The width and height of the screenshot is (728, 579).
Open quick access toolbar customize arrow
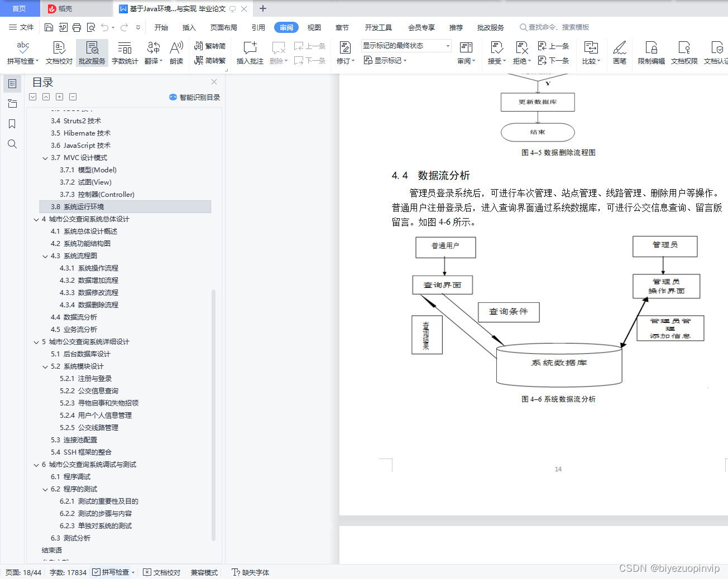pos(138,27)
